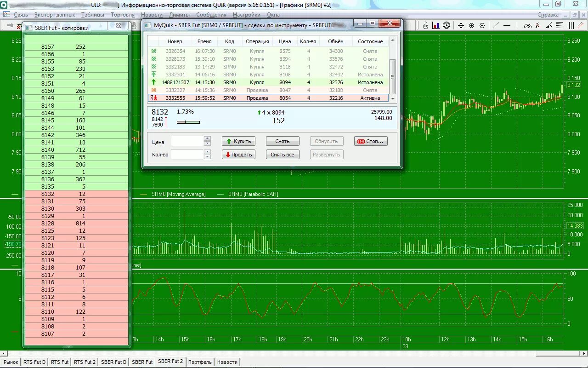Switch to the RTS Fut D tab
Screen dimensions: 588x368
(x=34, y=362)
